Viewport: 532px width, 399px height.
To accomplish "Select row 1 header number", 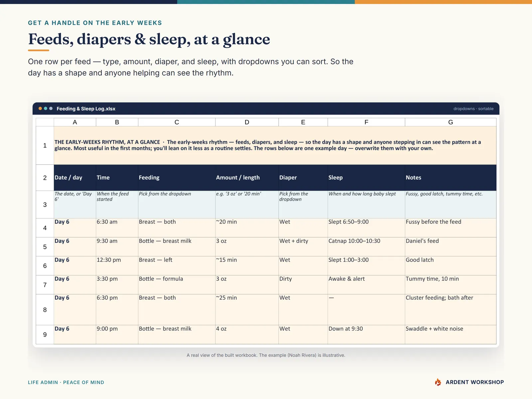I will [45, 145].
